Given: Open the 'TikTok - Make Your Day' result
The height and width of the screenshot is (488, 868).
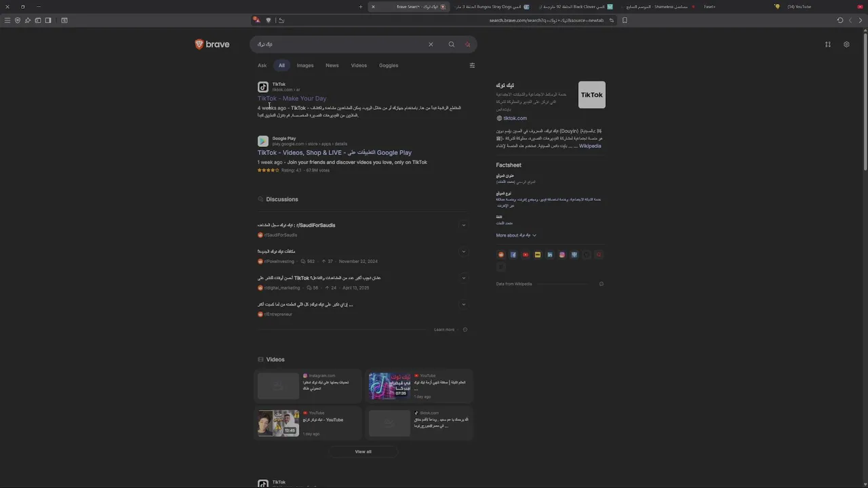Looking at the screenshot, I should [292, 98].
